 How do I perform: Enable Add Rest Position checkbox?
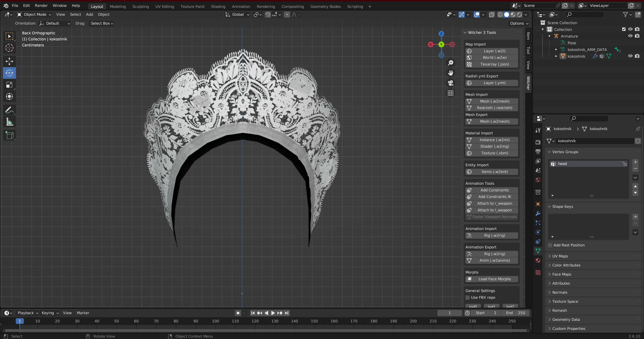(550, 245)
